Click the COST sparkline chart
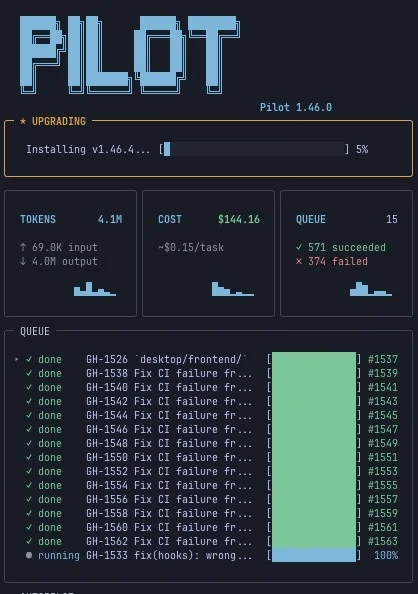The height and width of the screenshot is (594, 418). [233, 289]
